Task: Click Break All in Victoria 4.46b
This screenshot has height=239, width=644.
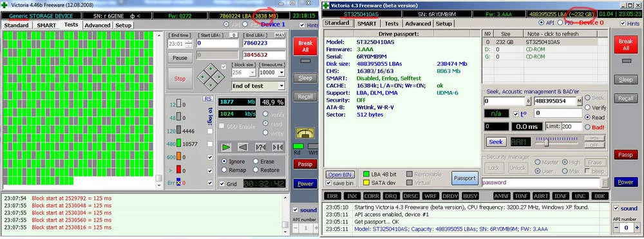Action: 305,46
